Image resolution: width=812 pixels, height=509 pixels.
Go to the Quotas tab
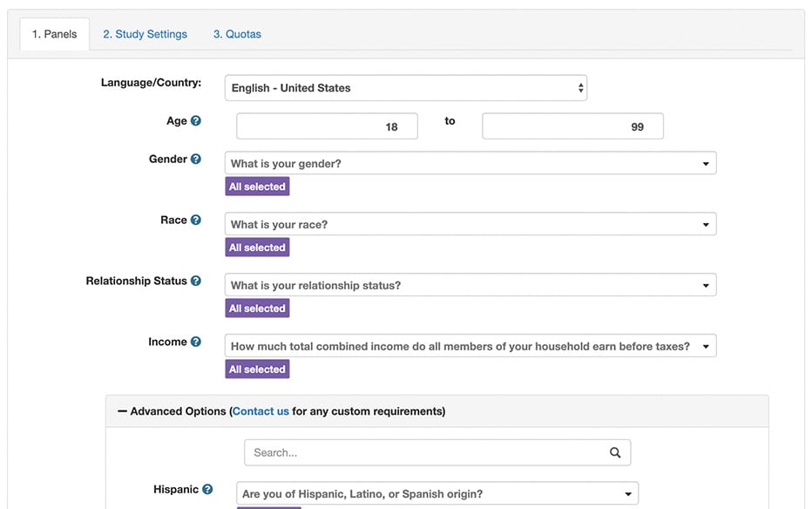(x=237, y=35)
